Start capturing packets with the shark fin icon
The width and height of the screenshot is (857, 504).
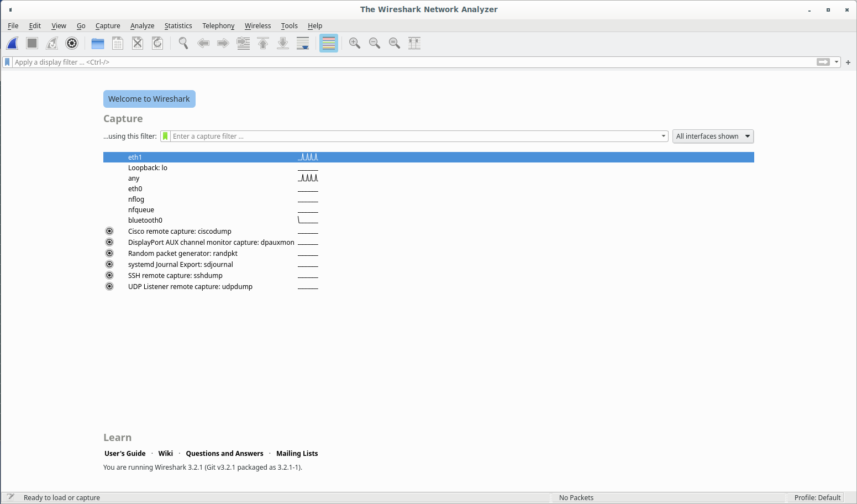pyautogui.click(x=12, y=43)
